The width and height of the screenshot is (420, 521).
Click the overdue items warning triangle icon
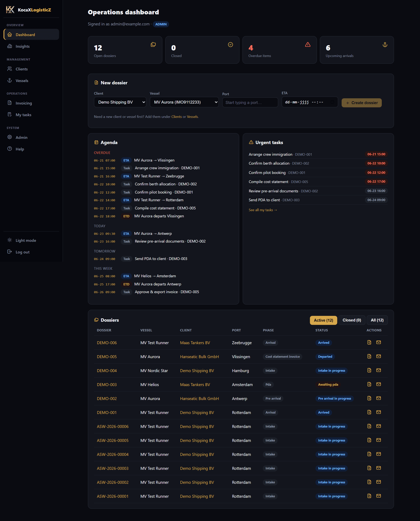coord(308,44)
